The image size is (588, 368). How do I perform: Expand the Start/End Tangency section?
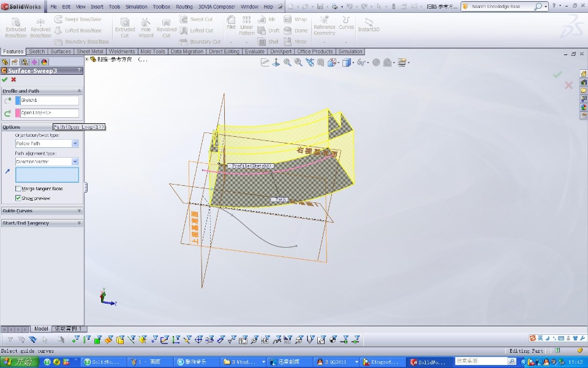click(x=79, y=223)
